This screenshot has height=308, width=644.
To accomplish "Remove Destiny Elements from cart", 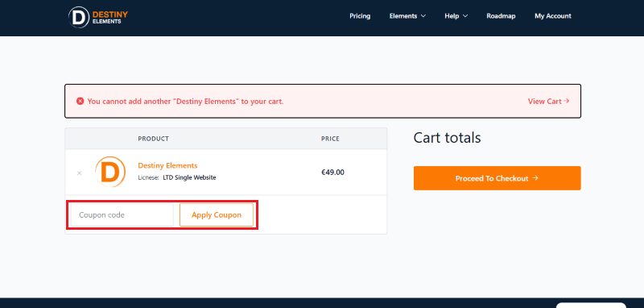I will click(79, 173).
